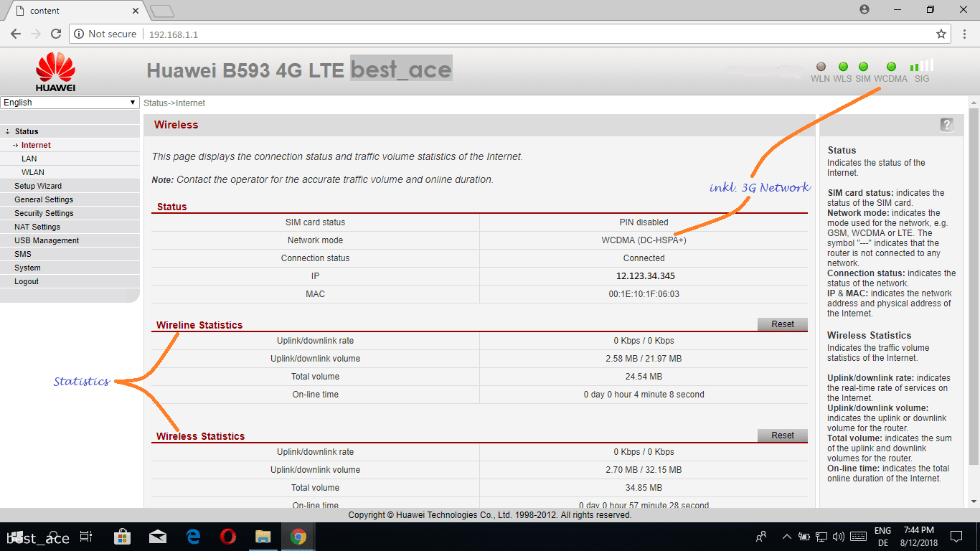The width and height of the screenshot is (980, 551).
Task: Open USB Management menu item
Action: pyautogui.click(x=47, y=240)
